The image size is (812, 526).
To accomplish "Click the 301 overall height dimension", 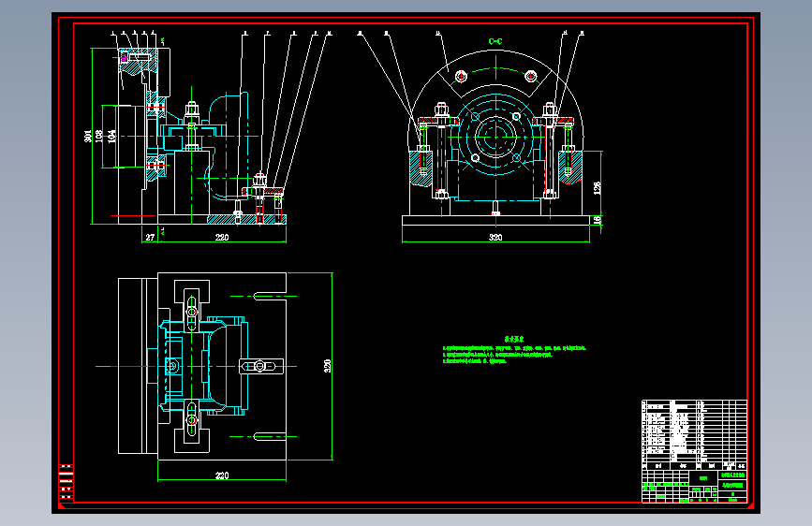I will tap(88, 136).
